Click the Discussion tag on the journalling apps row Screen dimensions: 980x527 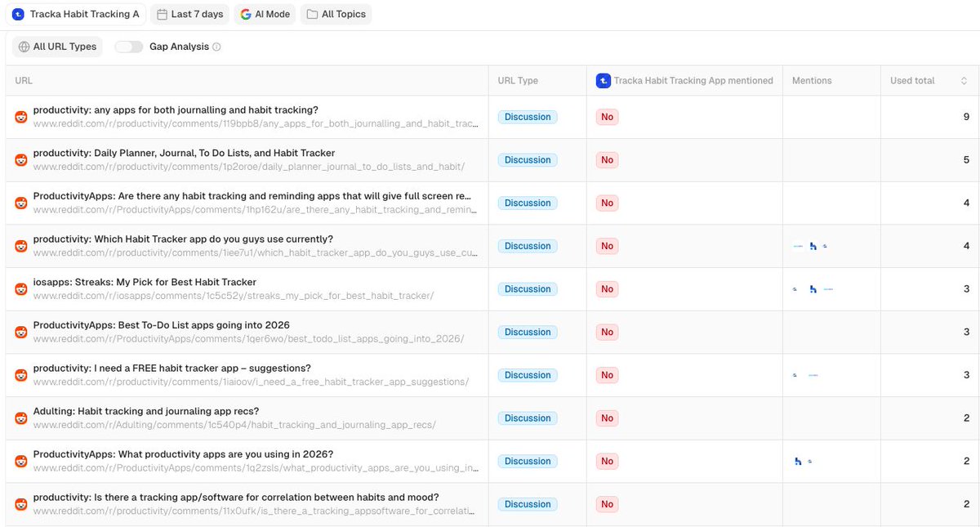528,117
